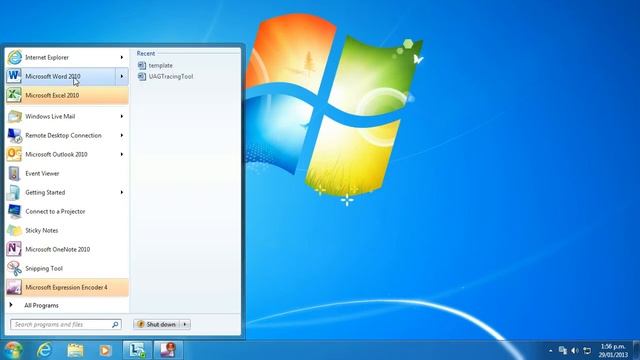640x360 pixels.
Task: Select the Snipping Tool label
Action: tap(44, 268)
